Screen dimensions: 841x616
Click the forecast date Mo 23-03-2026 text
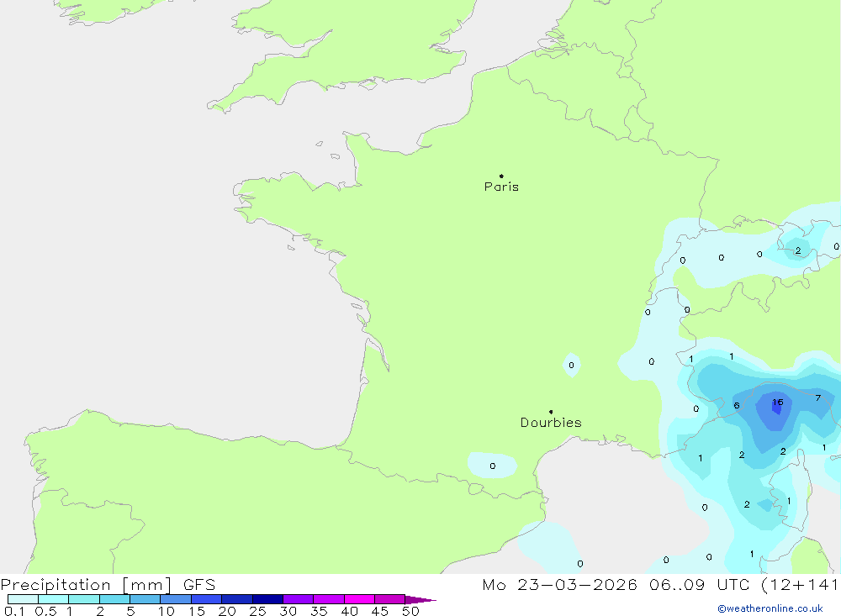click(x=559, y=585)
